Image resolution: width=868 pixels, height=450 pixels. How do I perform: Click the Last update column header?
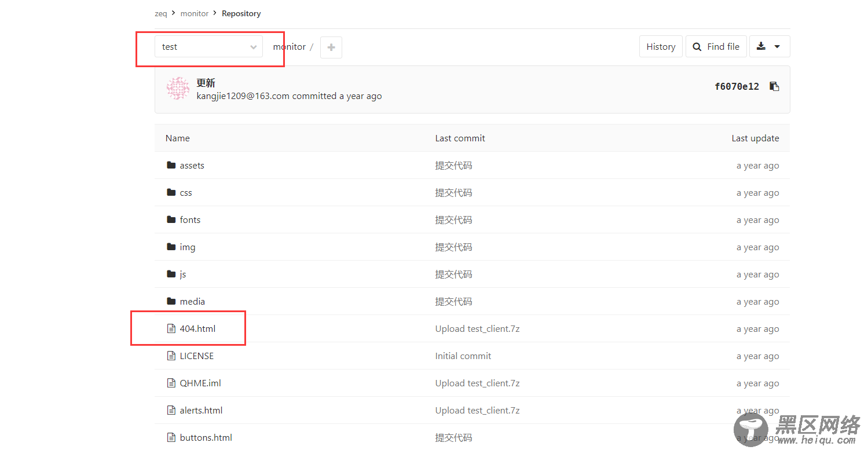755,138
